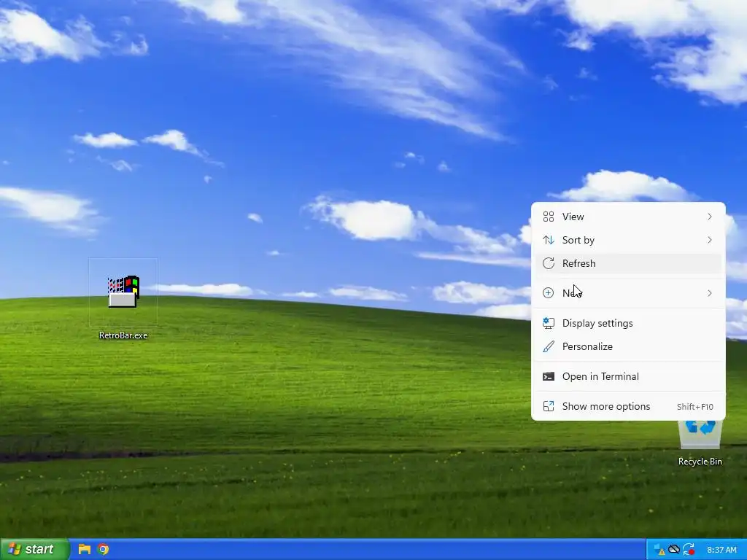Expand the New submenu in context menu
Viewport: 747px width, 560px height.
pyautogui.click(x=628, y=293)
